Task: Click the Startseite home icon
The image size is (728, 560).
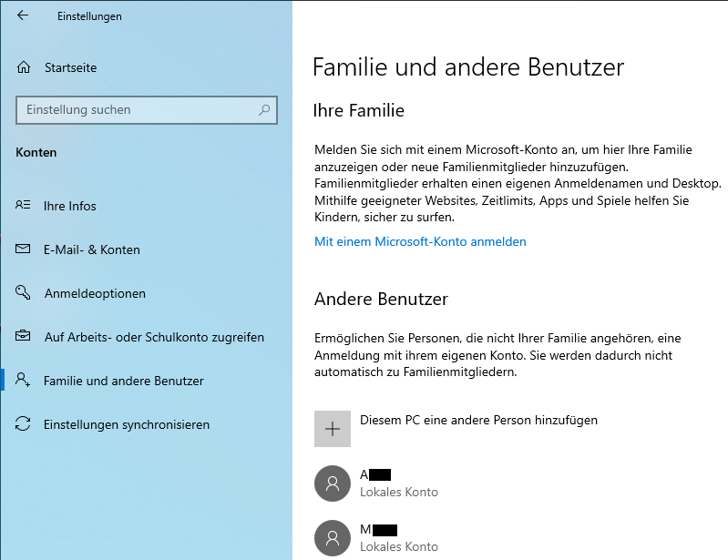Action: (x=24, y=67)
